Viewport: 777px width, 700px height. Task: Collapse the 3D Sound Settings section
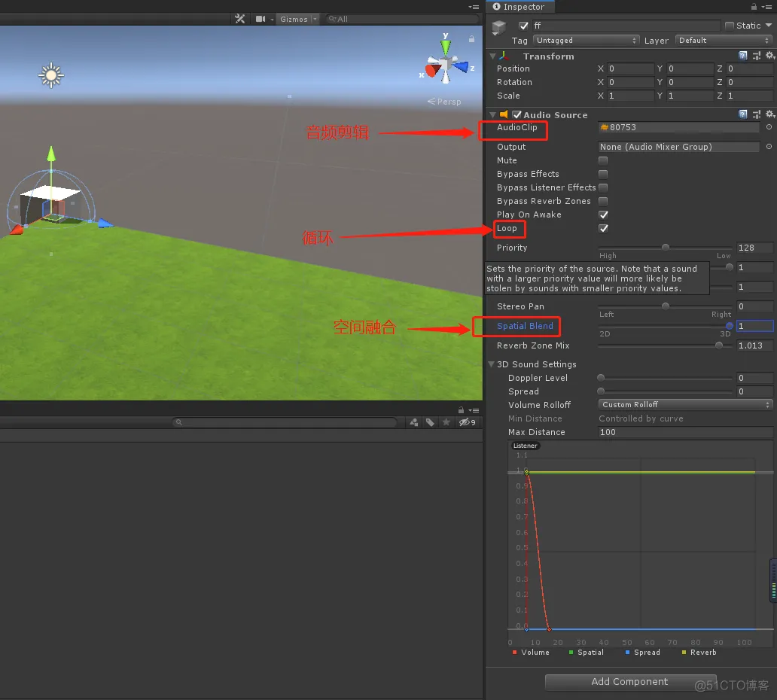tap(492, 364)
